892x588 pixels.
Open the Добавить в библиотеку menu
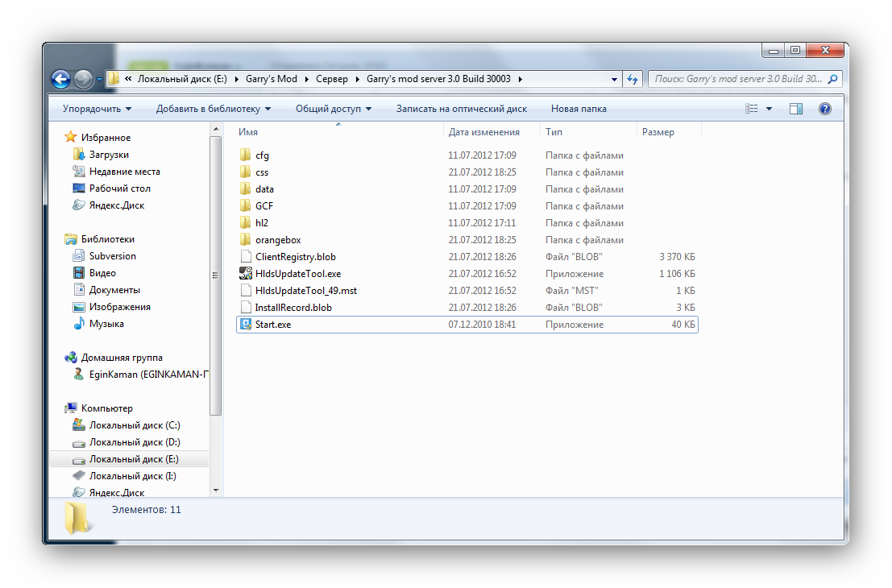point(214,109)
